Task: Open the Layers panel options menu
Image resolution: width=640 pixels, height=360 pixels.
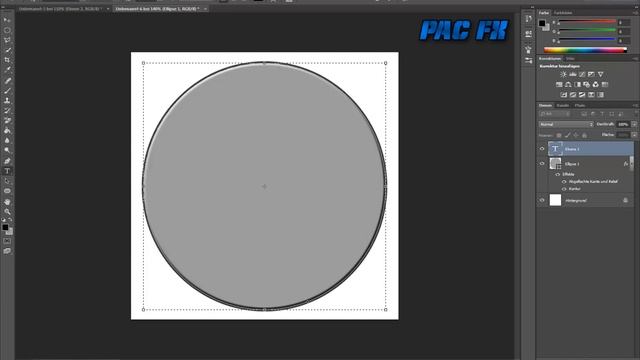Action: click(x=635, y=105)
